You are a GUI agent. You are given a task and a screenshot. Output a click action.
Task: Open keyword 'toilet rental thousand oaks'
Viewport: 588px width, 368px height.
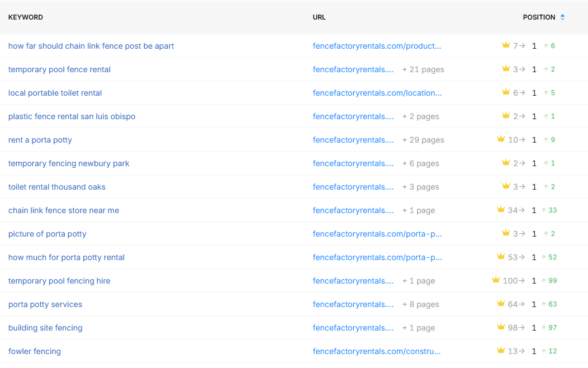56,187
